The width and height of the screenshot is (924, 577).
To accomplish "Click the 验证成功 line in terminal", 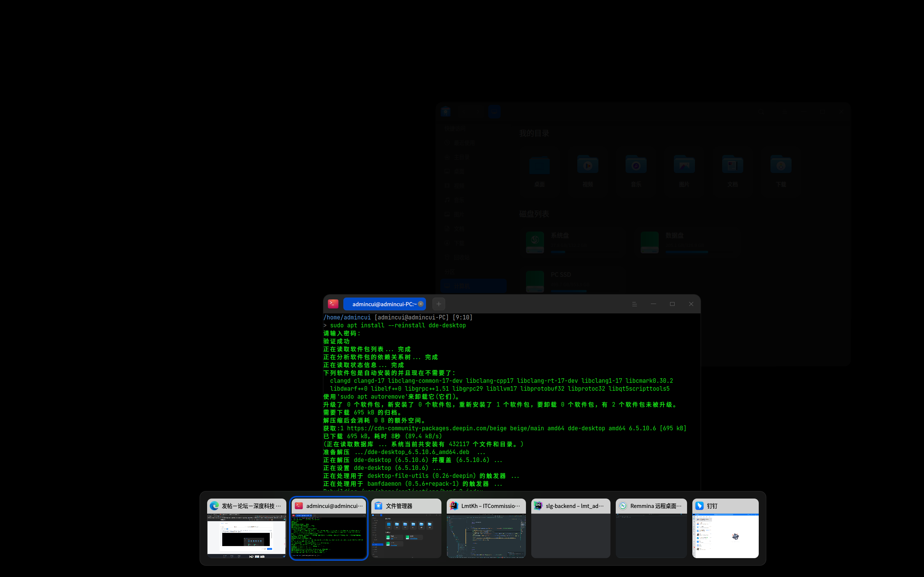I will [x=337, y=341].
